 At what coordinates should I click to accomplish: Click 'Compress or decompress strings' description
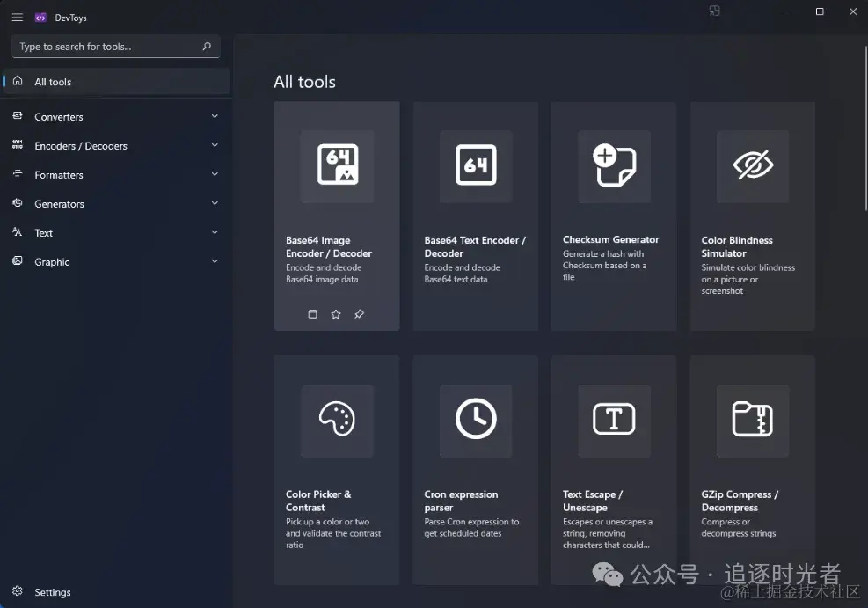pyautogui.click(x=739, y=528)
